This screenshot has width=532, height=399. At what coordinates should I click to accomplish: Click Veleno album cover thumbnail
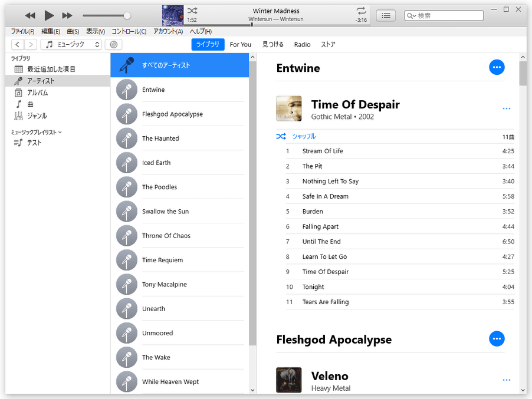tap(289, 380)
